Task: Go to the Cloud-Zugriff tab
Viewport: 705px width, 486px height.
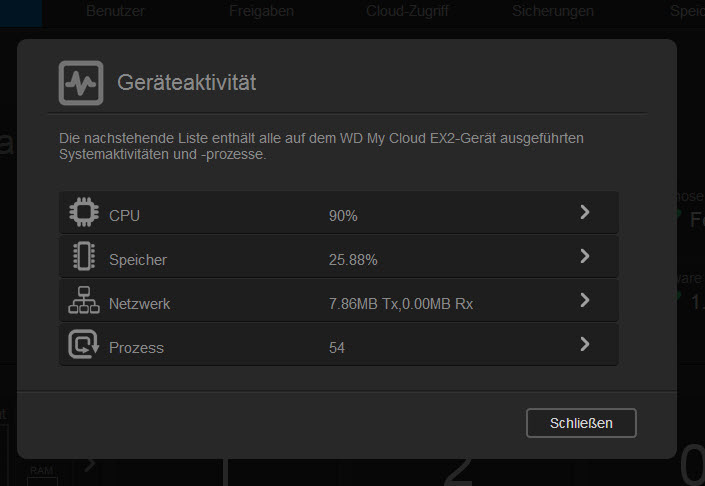Action: (407, 11)
